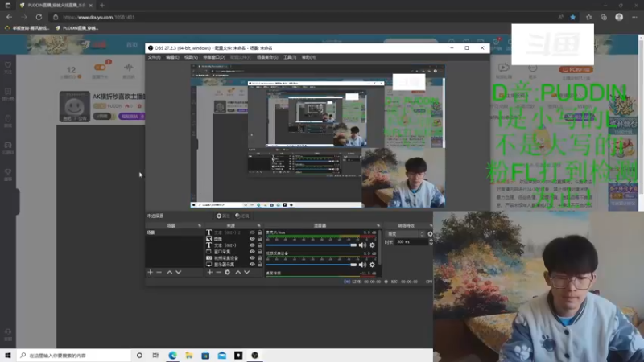Toggle visibility of 文本 (GDI+) source
The height and width of the screenshot is (362, 644).
pos(252,245)
